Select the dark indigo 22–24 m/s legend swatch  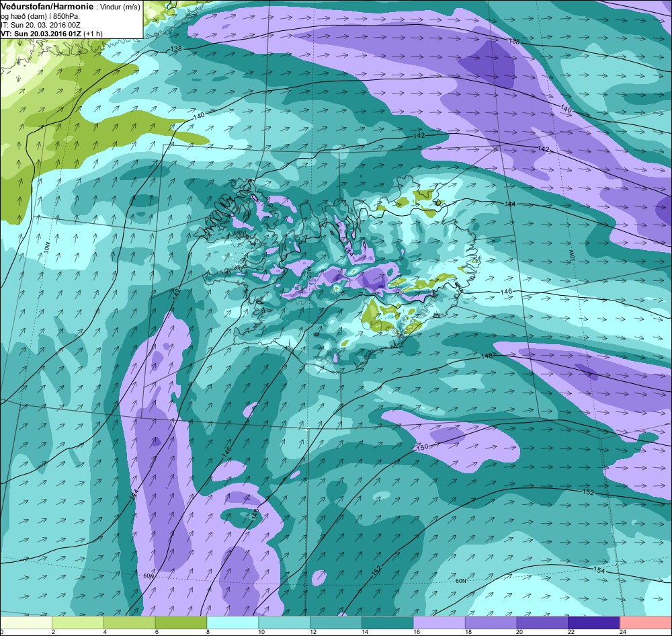click(x=594, y=623)
